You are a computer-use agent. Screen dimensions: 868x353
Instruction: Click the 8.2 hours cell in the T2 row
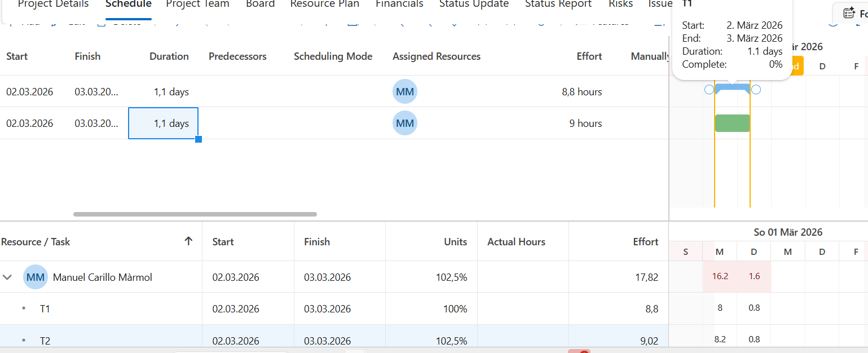point(720,339)
